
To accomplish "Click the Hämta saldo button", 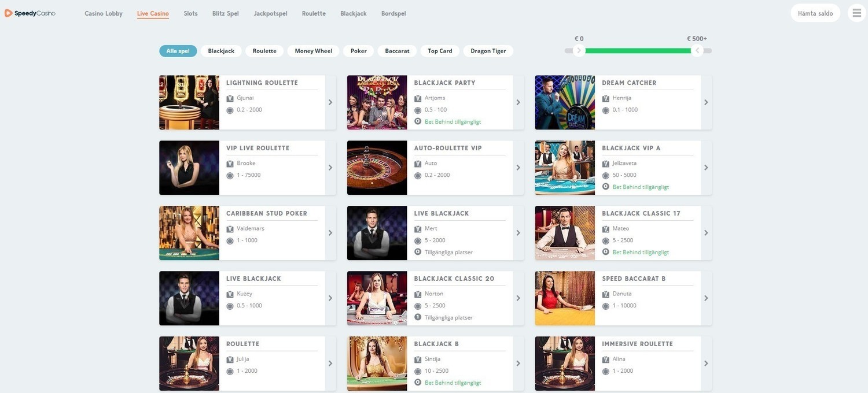I will (x=815, y=13).
